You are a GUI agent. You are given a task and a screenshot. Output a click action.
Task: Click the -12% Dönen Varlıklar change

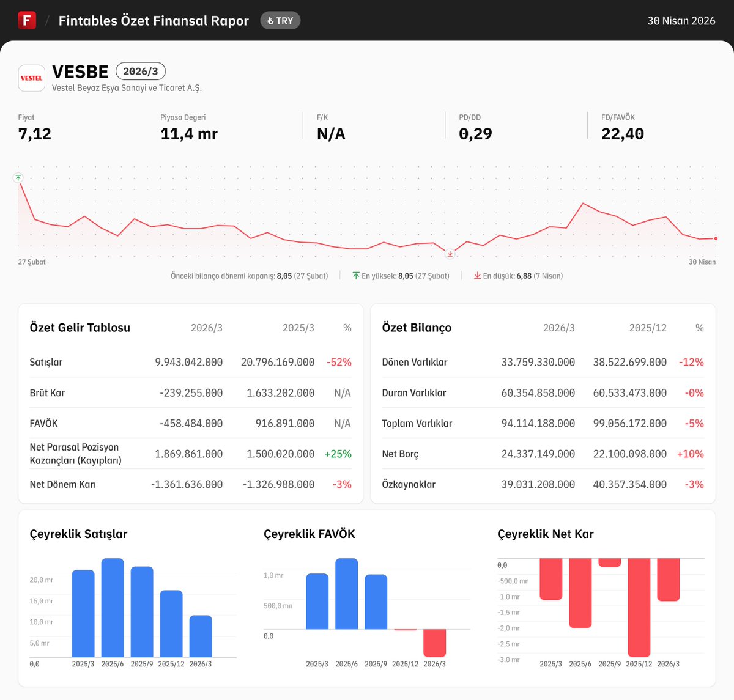[x=691, y=362]
